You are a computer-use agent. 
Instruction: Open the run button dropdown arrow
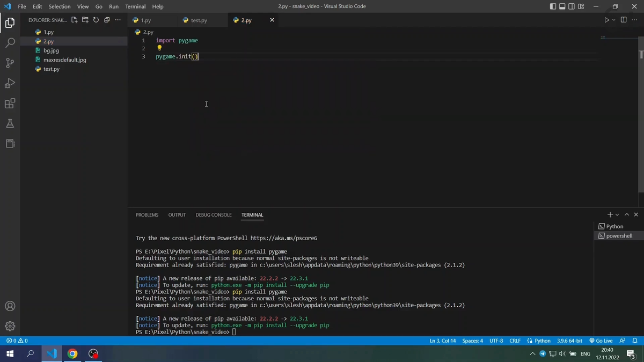pyautogui.click(x=613, y=20)
